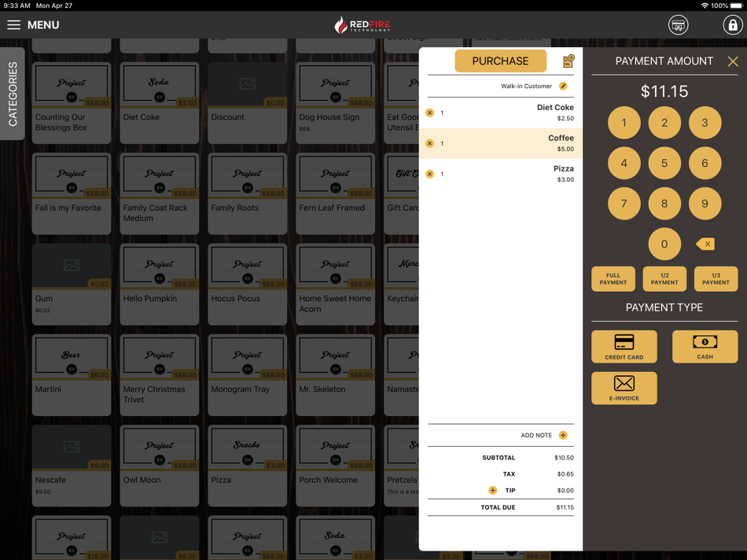
Task: Add Gum product tile
Action: point(72,285)
